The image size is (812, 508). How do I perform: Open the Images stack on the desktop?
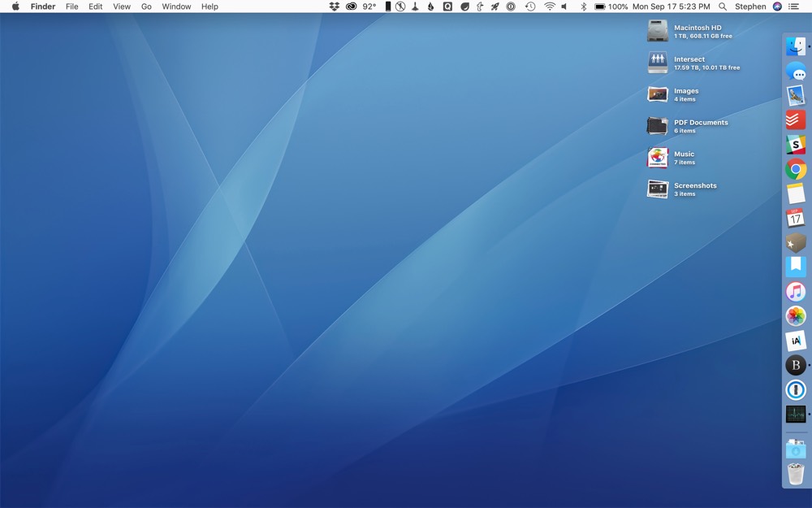tap(658, 94)
